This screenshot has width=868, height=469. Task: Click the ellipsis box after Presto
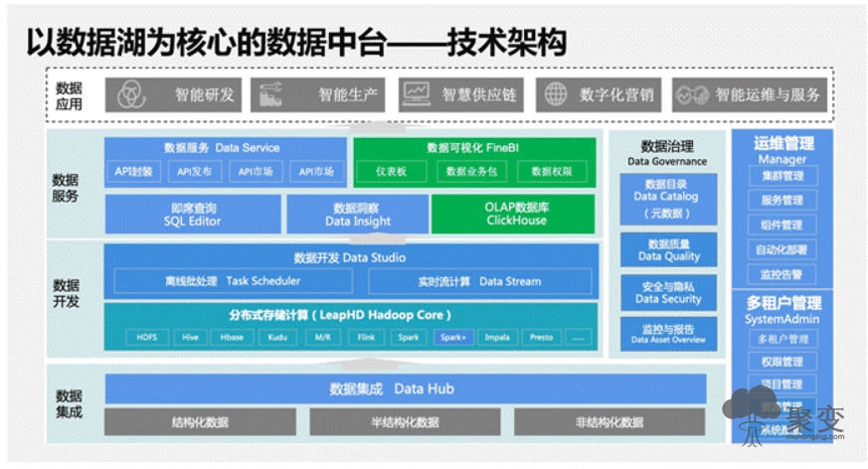578,338
